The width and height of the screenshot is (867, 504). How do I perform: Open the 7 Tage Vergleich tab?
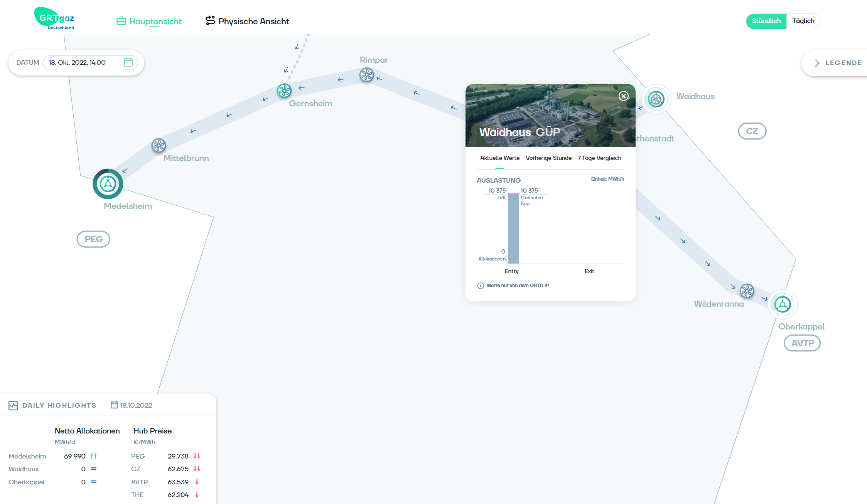tap(599, 158)
